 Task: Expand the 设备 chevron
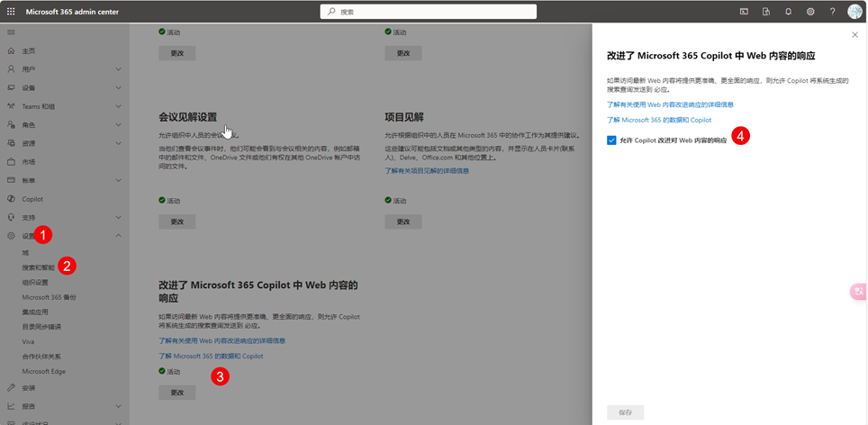coord(119,88)
